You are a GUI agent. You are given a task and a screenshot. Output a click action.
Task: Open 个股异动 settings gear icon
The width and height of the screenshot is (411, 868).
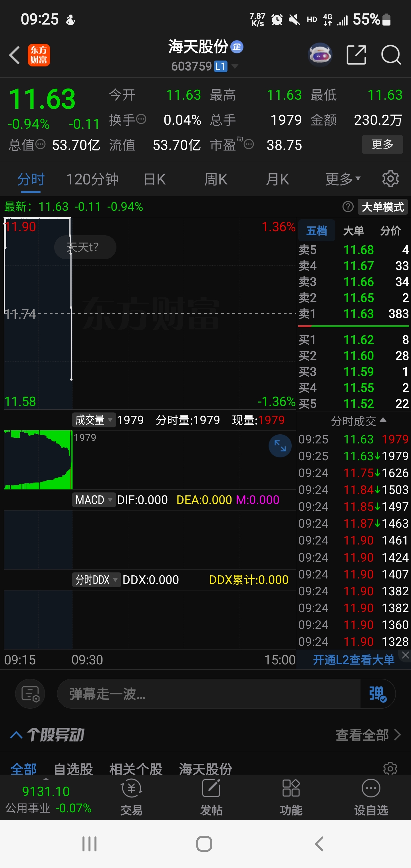(x=390, y=768)
